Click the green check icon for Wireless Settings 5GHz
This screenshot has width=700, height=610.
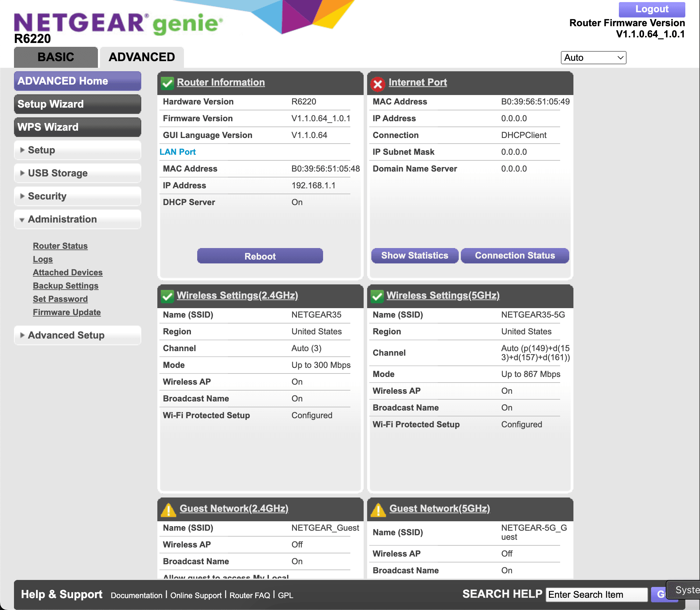pos(377,296)
